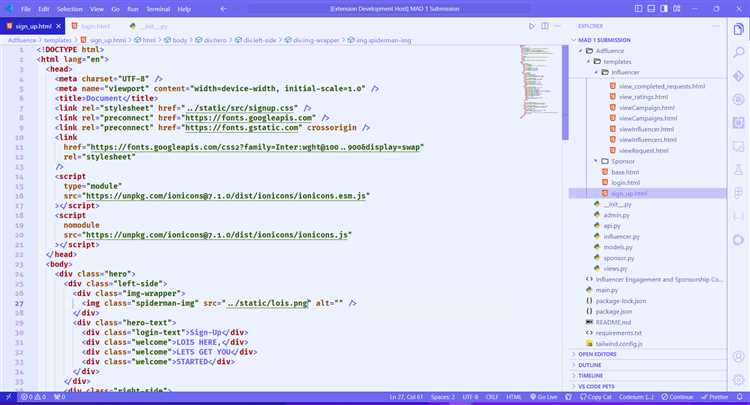Click the UTF-8 encoding indicator
The width and height of the screenshot is (750, 405).
tap(470, 397)
